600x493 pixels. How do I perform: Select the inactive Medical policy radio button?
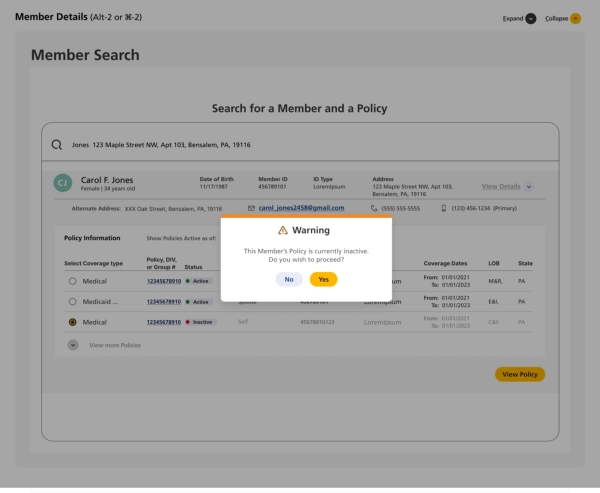(x=72, y=322)
